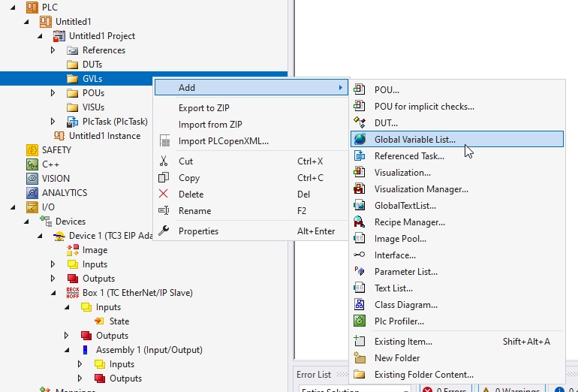Select the Image item under Device 1
This screenshot has height=392, width=578.
click(x=95, y=250)
